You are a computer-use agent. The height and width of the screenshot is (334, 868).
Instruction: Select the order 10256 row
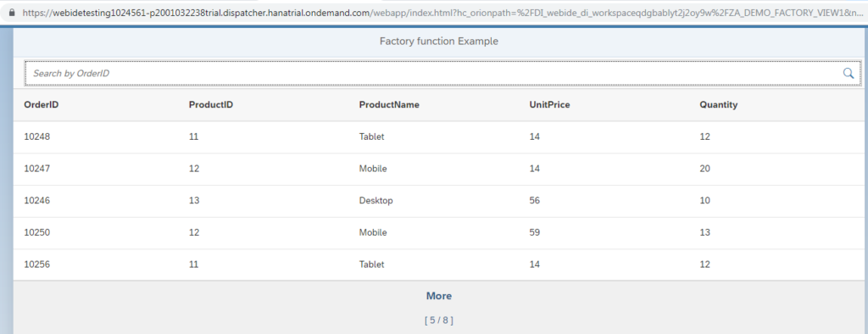(439, 264)
